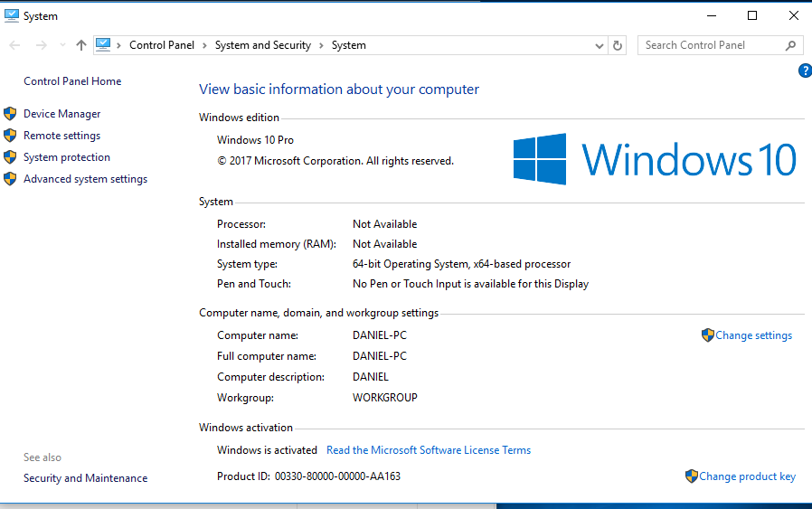
Task: Read the Microsoft Software License Terms
Action: [429, 450]
